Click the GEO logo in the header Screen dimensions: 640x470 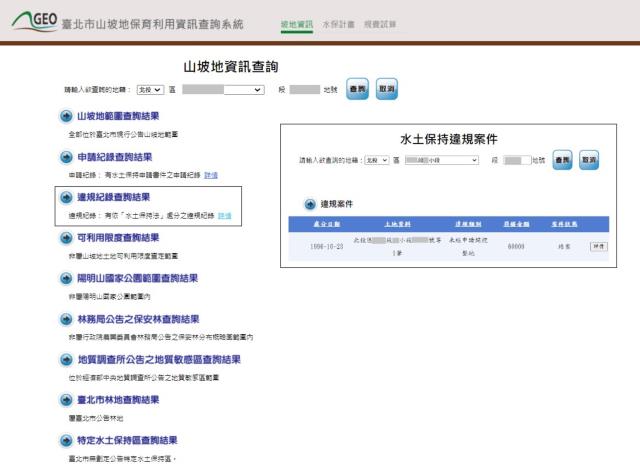coord(35,20)
